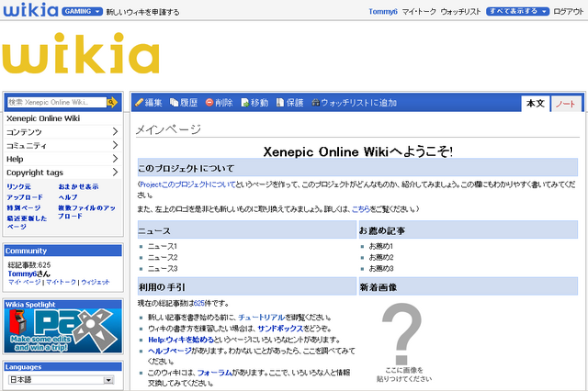Screen dimensions: 588x391
Task: Open the チュートリアル link
Action: (x=261, y=318)
